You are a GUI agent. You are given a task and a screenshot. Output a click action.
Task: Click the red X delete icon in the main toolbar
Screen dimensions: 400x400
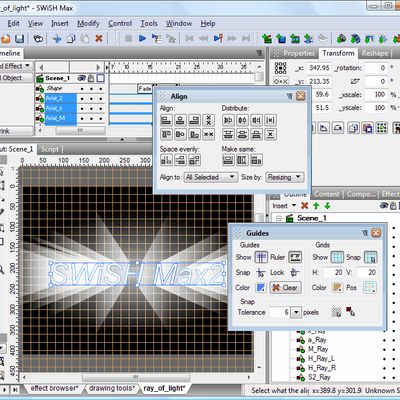point(99,38)
